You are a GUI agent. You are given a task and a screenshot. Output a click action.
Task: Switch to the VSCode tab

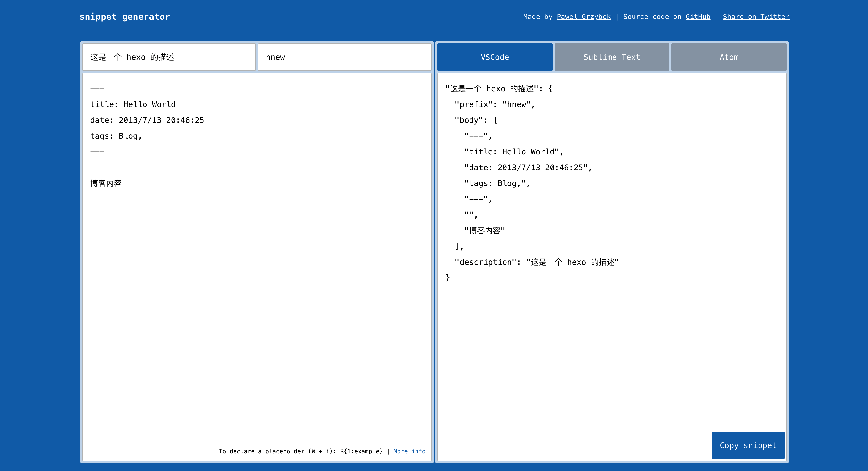(x=494, y=57)
